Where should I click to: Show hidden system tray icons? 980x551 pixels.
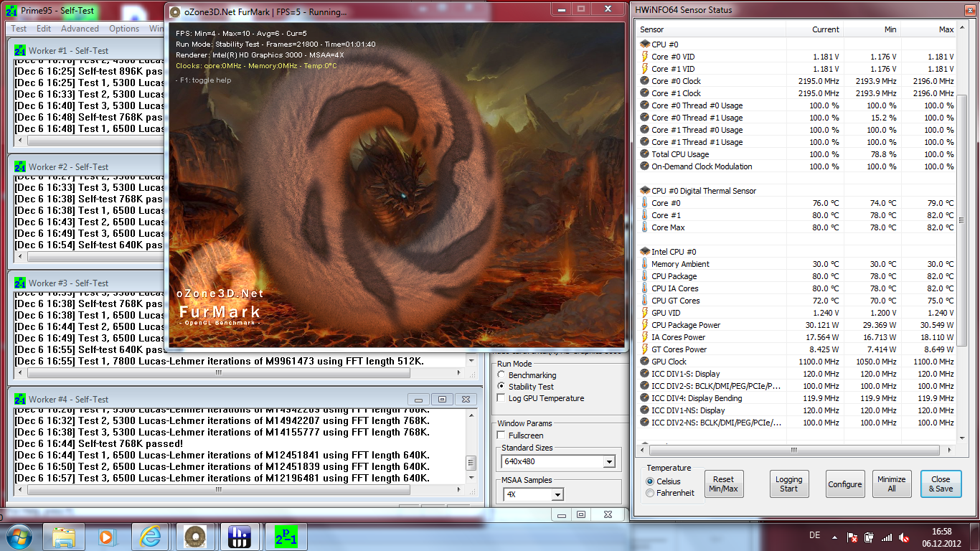pos(834,537)
